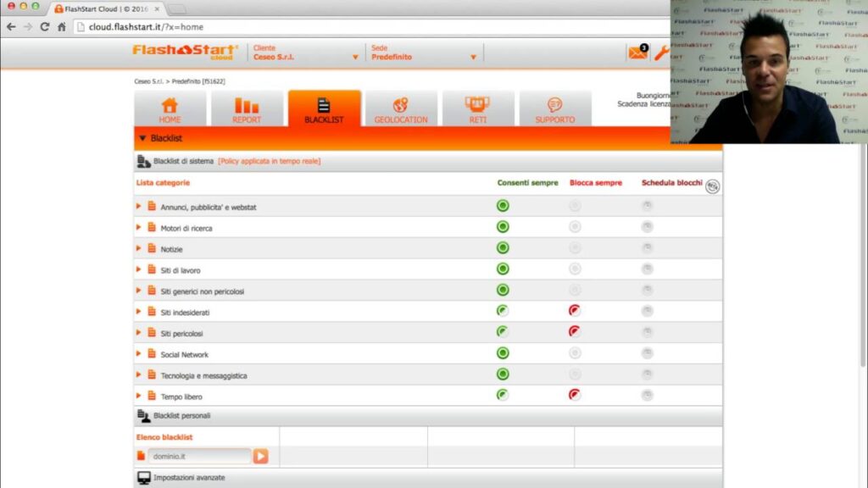
Task: Click folder icon of Social Network
Action: [x=152, y=353]
